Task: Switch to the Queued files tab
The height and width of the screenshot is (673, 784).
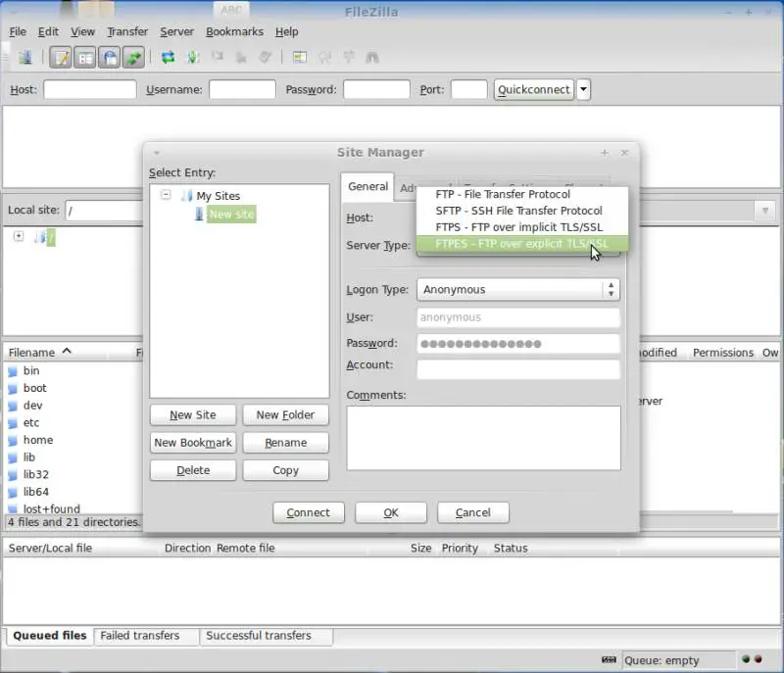Action: 50,636
